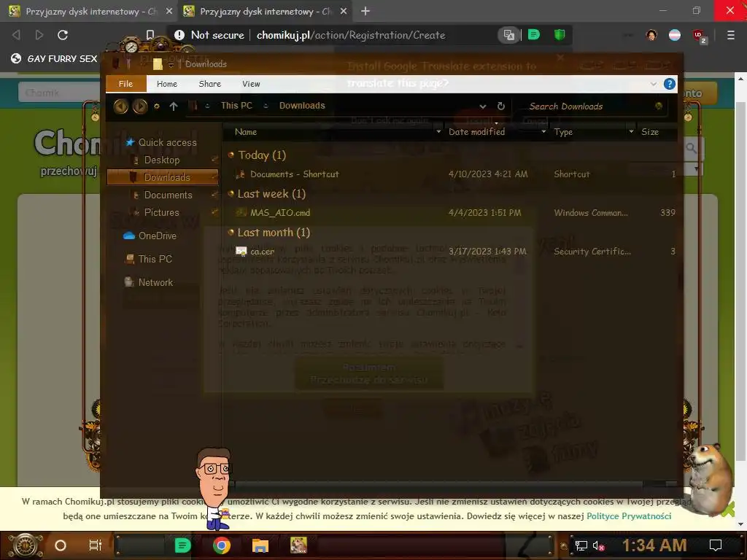Image resolution: width=747 pixels, height=560 pixels.
Task: Click This PC in the breadcrumb path
Action: pyautogui.click(x=236, y=106)
